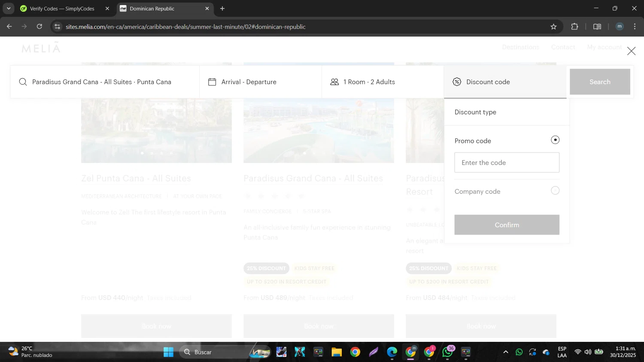Reload the current page
The width and height of the screenshot is (644, 362).
[39, 27]
